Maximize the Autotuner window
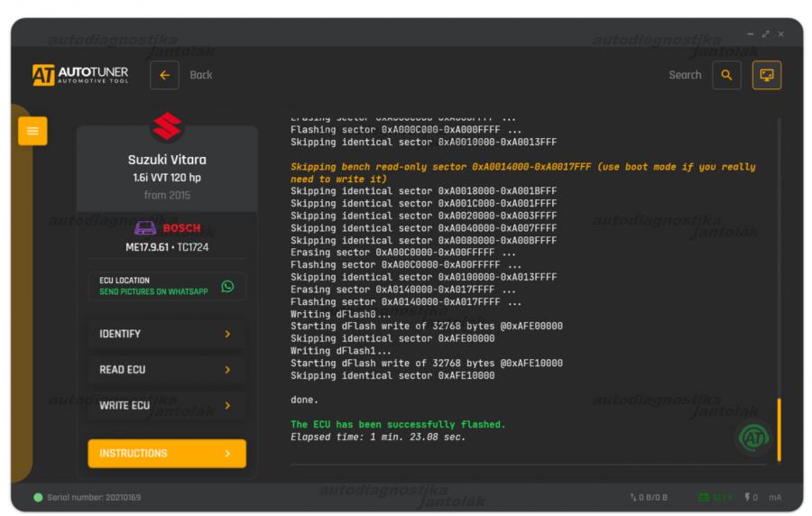Screen dimensions: 812x516 pos(765,34)
